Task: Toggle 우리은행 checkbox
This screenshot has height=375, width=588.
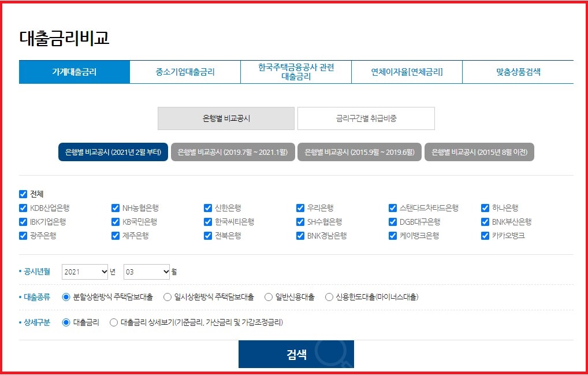Action: (x=300, y=208)
